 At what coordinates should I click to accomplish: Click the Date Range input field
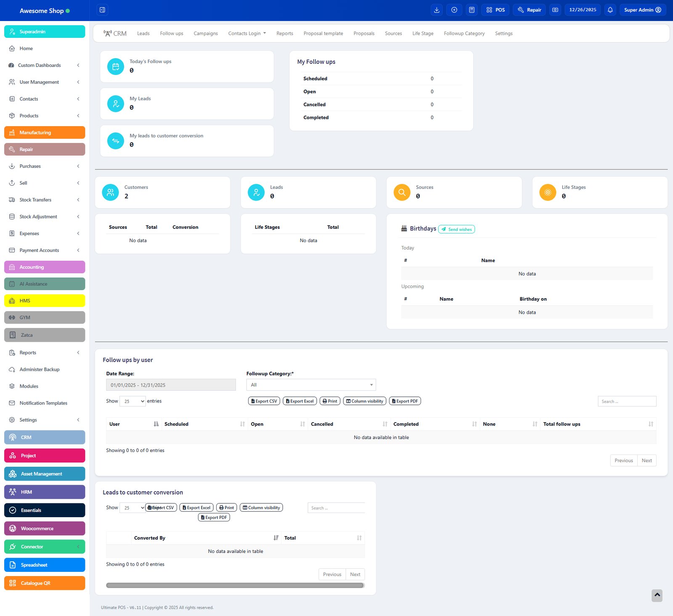coord(171,385)
